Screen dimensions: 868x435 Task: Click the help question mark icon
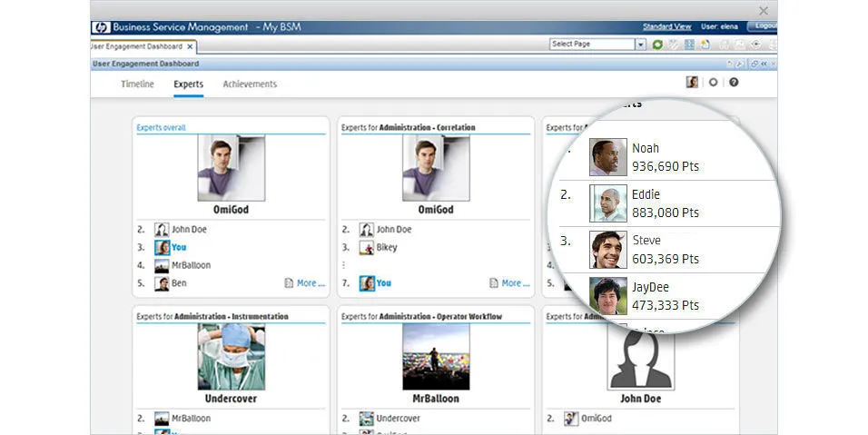(x=734, y=83)
